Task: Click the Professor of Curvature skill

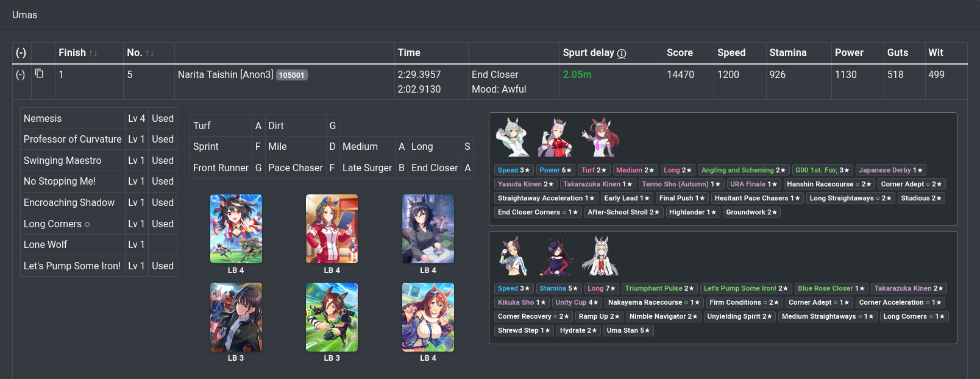Action: pyautogui.click(x=73, y=140)
